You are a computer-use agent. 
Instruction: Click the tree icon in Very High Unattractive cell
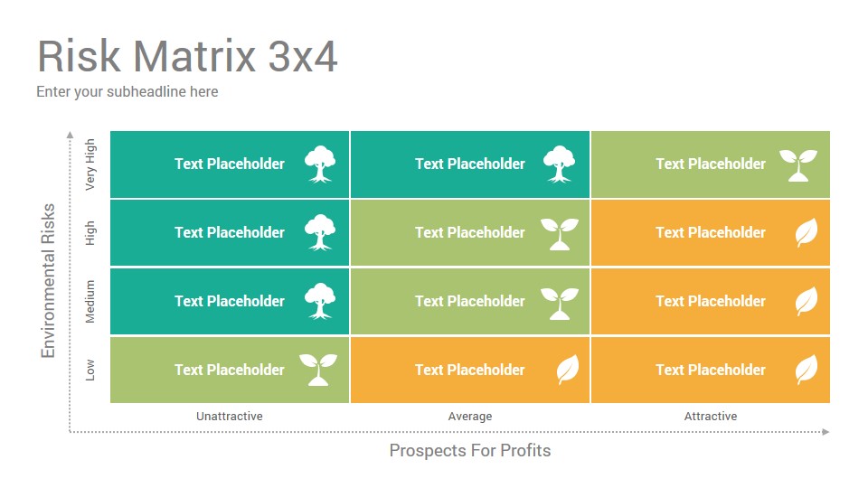click(320, 164)
